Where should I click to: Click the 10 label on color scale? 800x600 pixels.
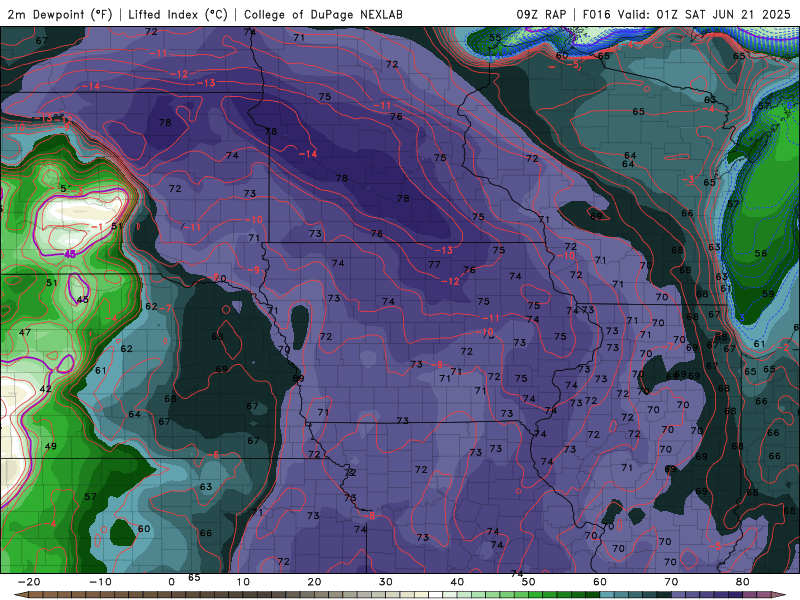pos(243,582)
